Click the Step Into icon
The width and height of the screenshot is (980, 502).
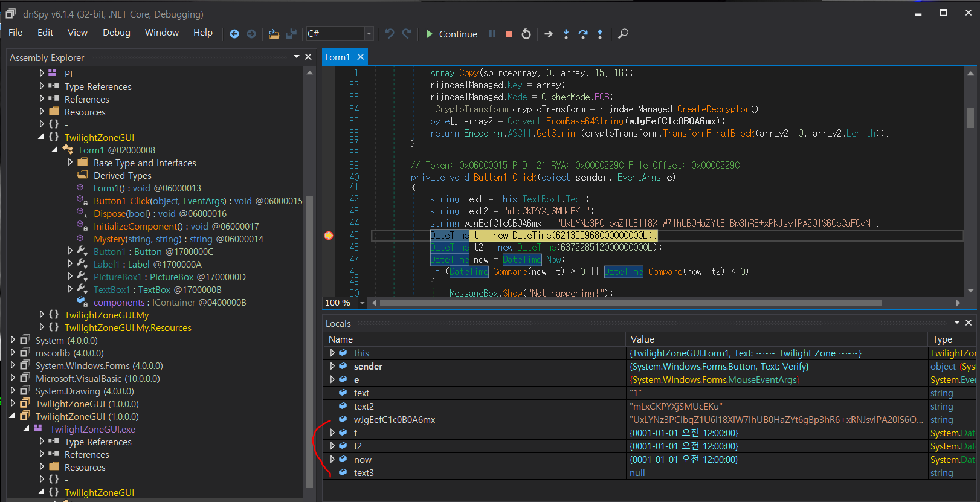pyautogui.click(x=566, y=34)
